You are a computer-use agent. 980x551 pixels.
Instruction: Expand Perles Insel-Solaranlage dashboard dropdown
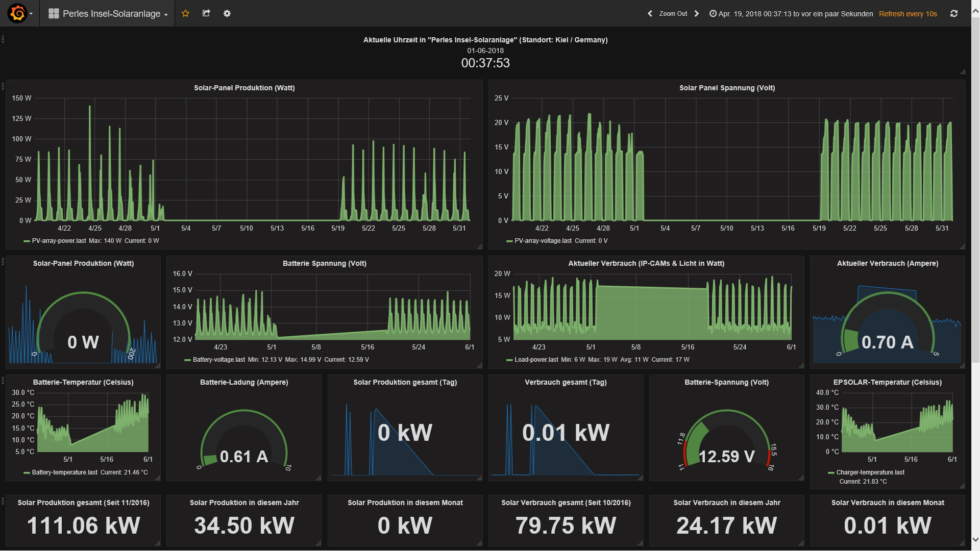point(109,14)
